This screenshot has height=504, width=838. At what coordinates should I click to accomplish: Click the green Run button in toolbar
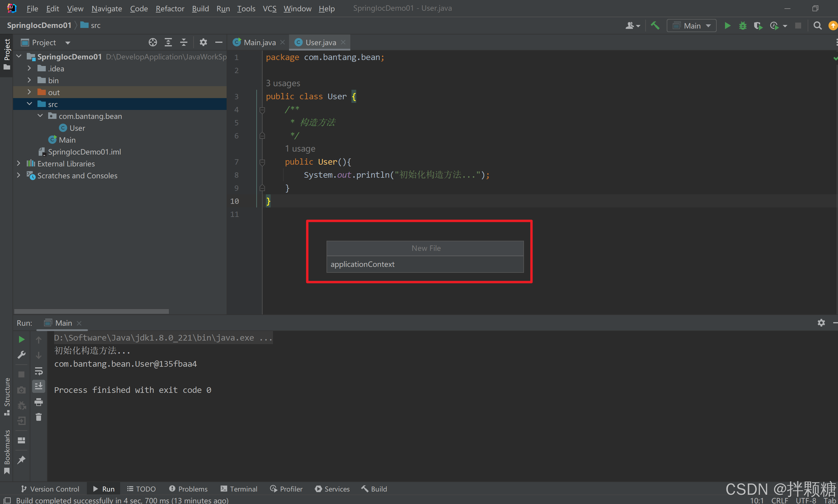(727, 26)
